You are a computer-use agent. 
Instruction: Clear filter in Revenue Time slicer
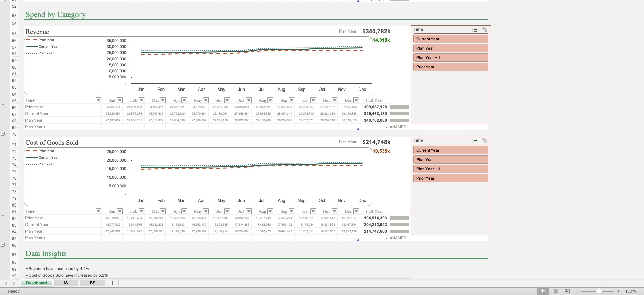coord(484,30)
